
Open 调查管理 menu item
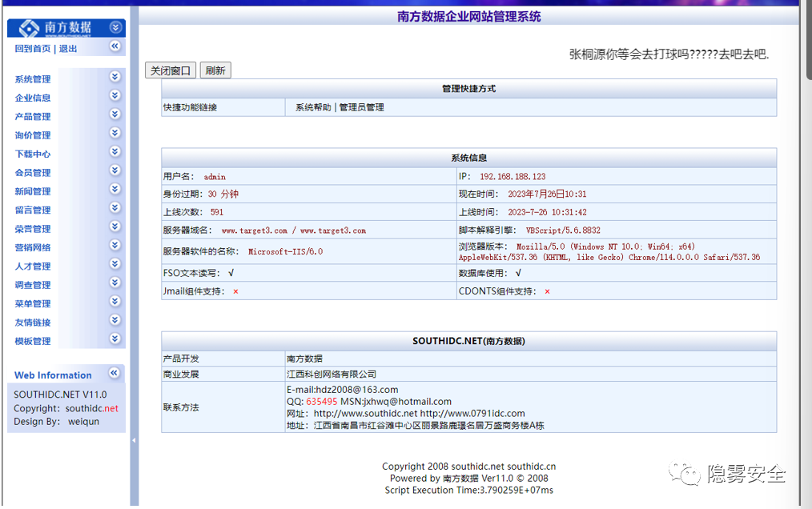33,285
